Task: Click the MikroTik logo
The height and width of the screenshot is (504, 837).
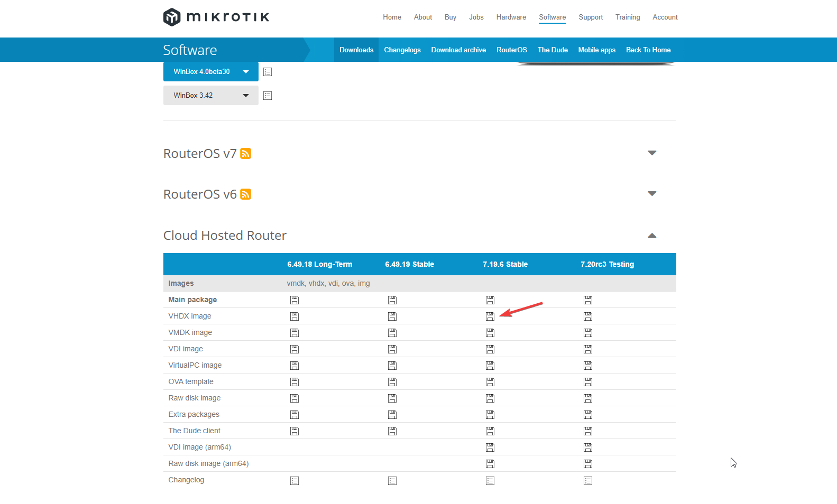Action: (216, 17)
